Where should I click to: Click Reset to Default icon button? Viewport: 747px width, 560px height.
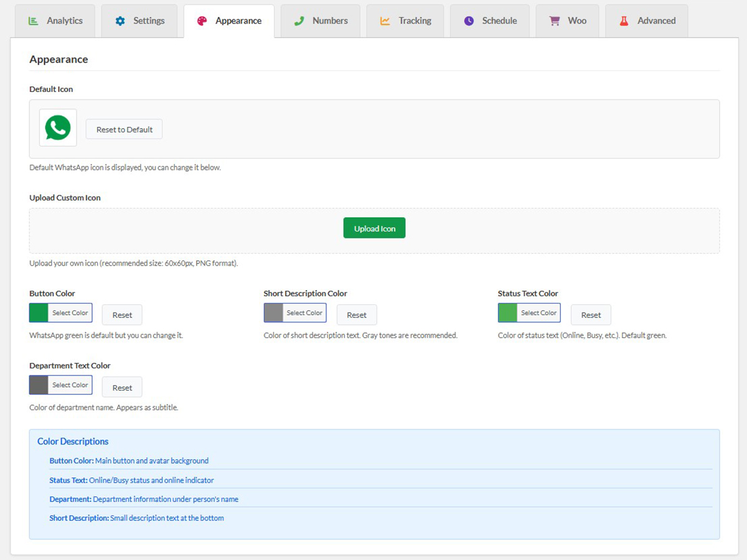[x=125, y=129]
